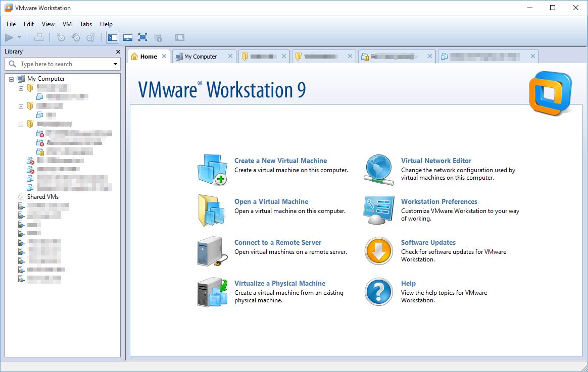The width and height of the screenshot is (588, 372).
Task: Collapse the My Computer tree node
Action: point(11,79)
